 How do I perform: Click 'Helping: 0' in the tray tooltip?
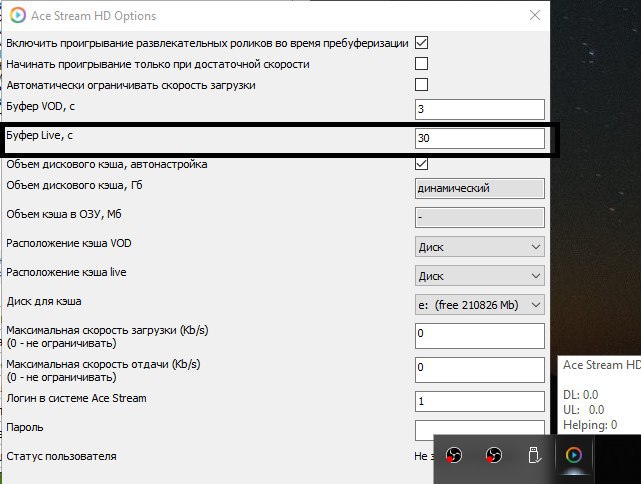590,425
